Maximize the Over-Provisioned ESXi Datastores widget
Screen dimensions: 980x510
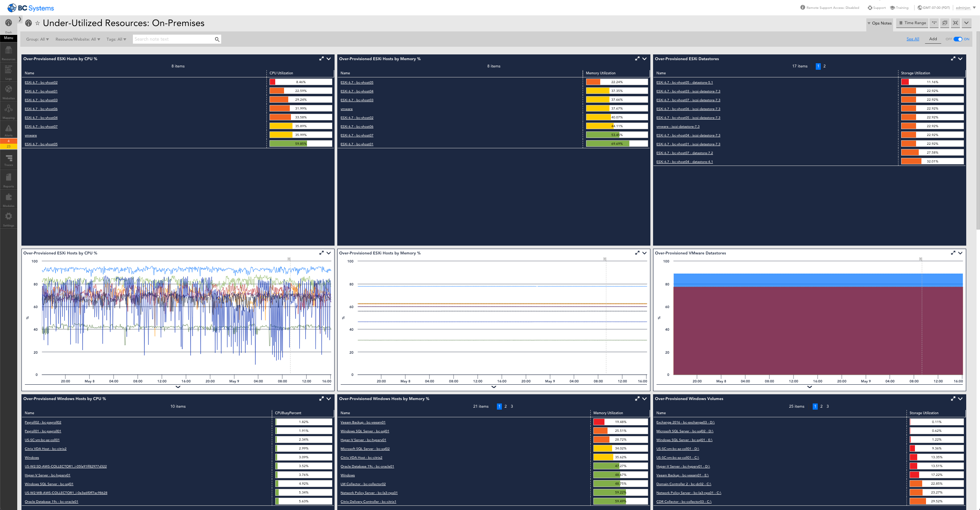tap(953, 59)
